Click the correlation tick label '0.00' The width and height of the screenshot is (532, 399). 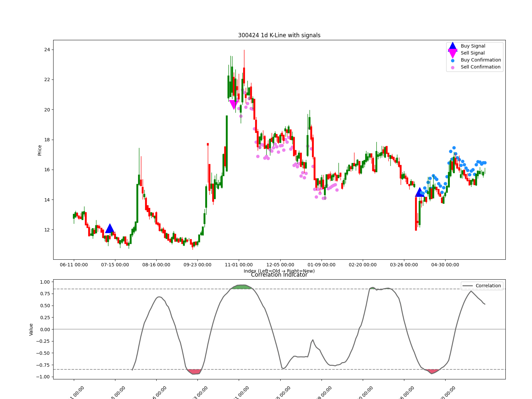(45, 330)
